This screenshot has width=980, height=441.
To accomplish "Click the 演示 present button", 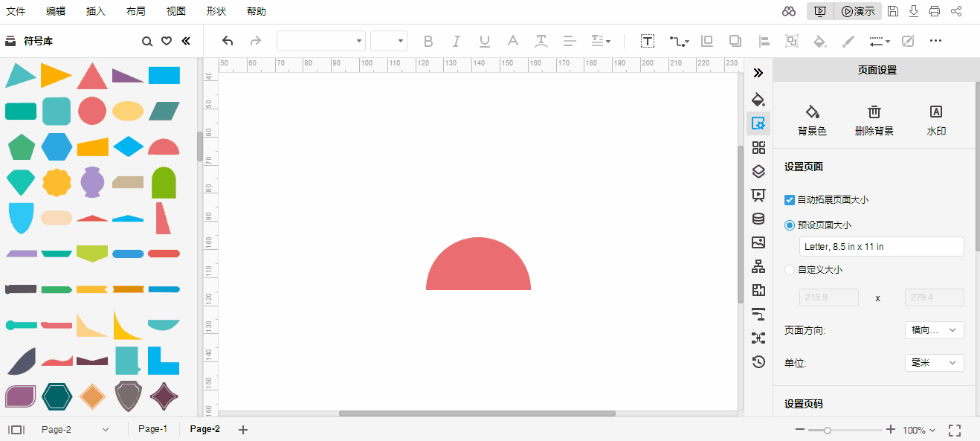I will 858,11.
